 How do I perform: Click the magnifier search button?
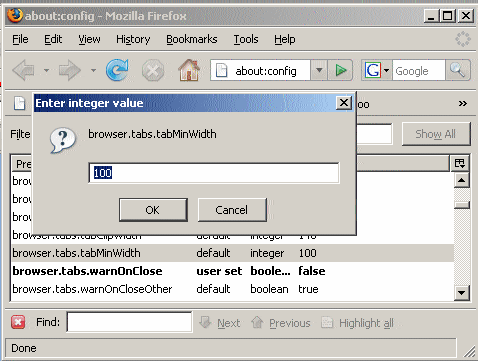[457, 70]
